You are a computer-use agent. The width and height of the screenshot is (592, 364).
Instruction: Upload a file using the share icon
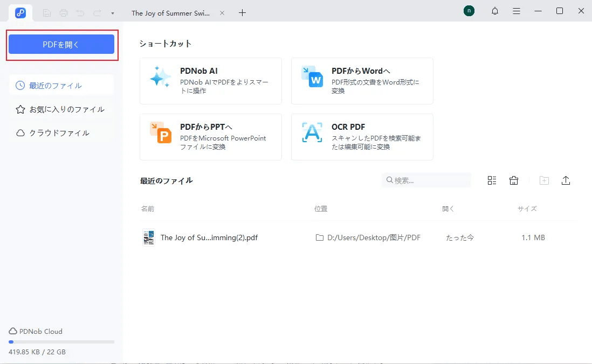pos(566,180)
